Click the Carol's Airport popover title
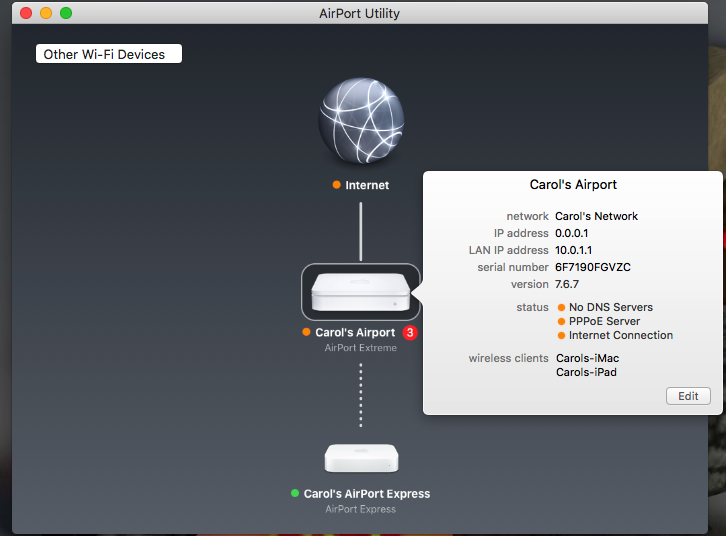The image size is (726, 536). pos(573,185)
